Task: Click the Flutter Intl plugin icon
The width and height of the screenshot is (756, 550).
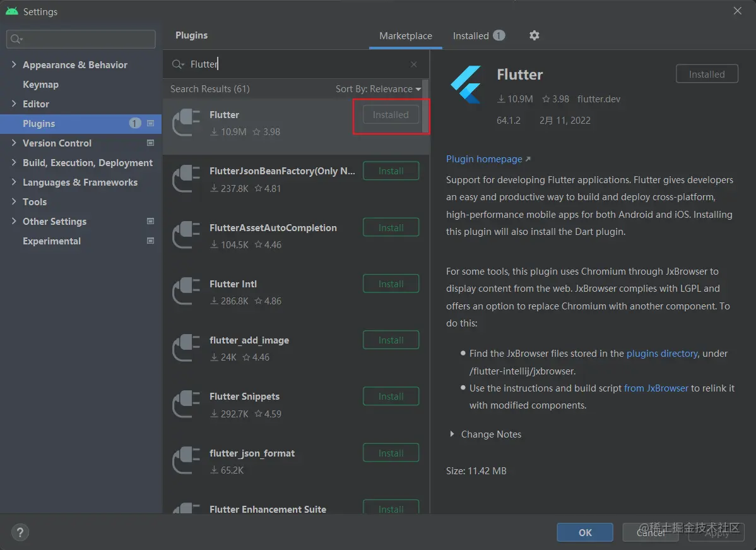Action: pos(186,292)
